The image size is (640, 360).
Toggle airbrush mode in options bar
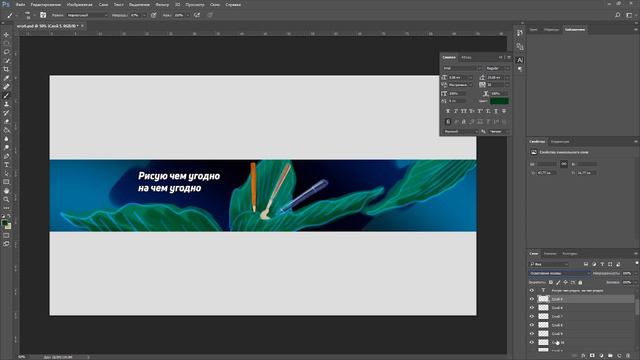pyautogui.click(x=197, y=15)
